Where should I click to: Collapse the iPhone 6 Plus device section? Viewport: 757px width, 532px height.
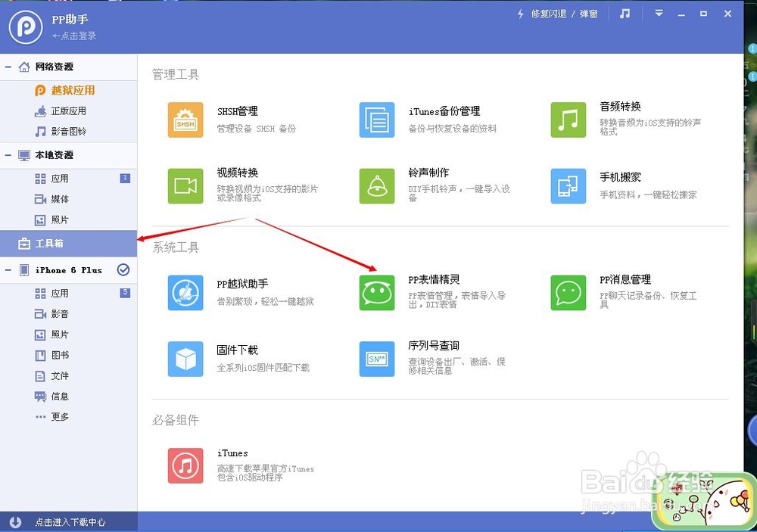(8, 270)
